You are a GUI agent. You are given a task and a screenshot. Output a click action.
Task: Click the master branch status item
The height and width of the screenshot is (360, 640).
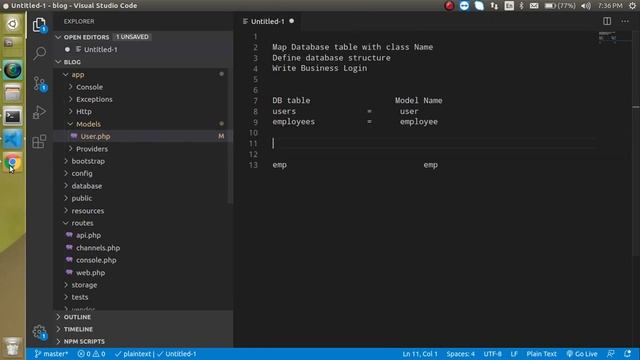pyautogui.click(x=51, y=354)
